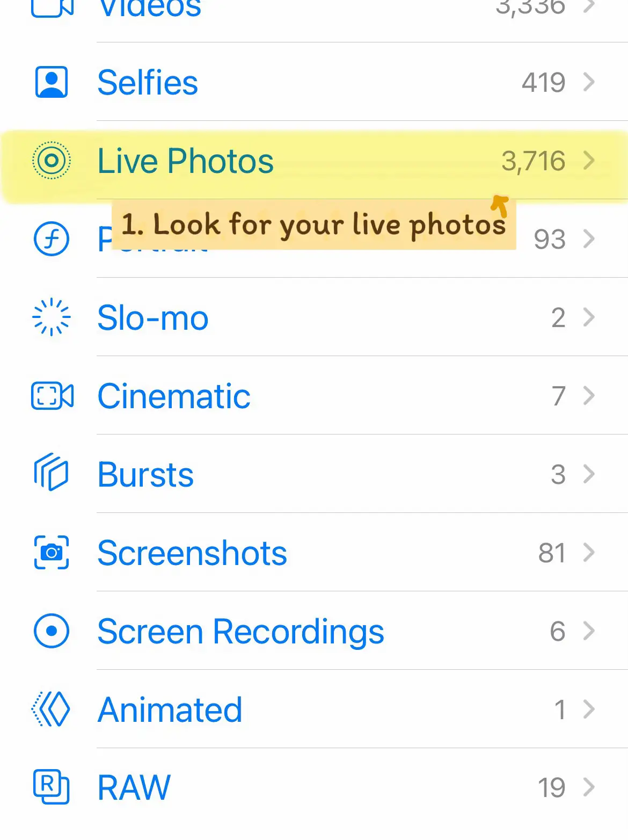The width and height of the screenshot is (628, 840).
Task: Tap the RAW label text
Action: pyautogui.click(x=134, y=787)
